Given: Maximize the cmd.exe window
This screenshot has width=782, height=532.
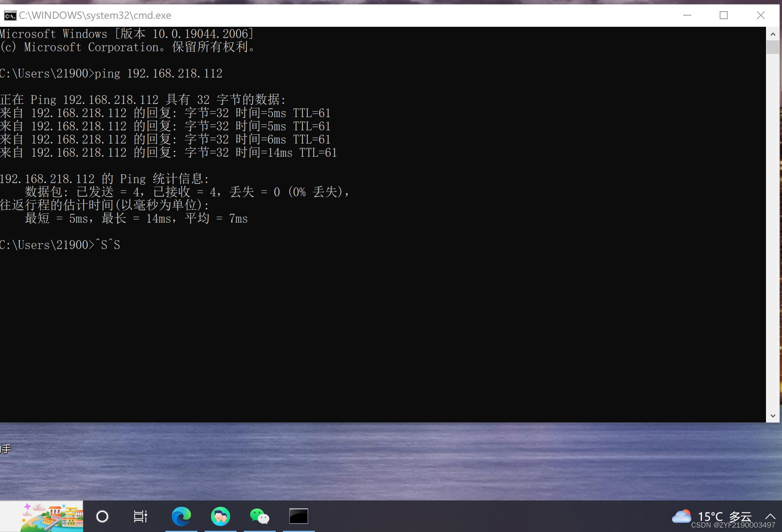Looking at the screenshot, I should (x=723, y=15).
